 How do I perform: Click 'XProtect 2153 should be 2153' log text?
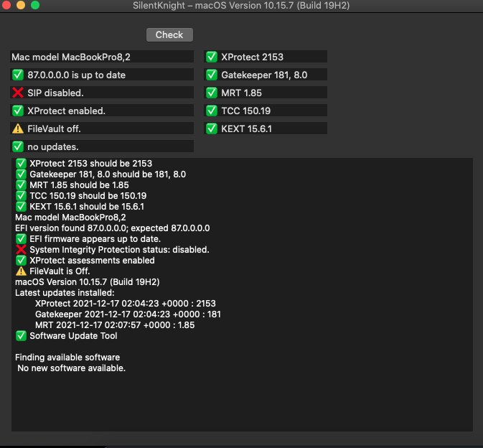pyautogui.click(x=91, y=163)
